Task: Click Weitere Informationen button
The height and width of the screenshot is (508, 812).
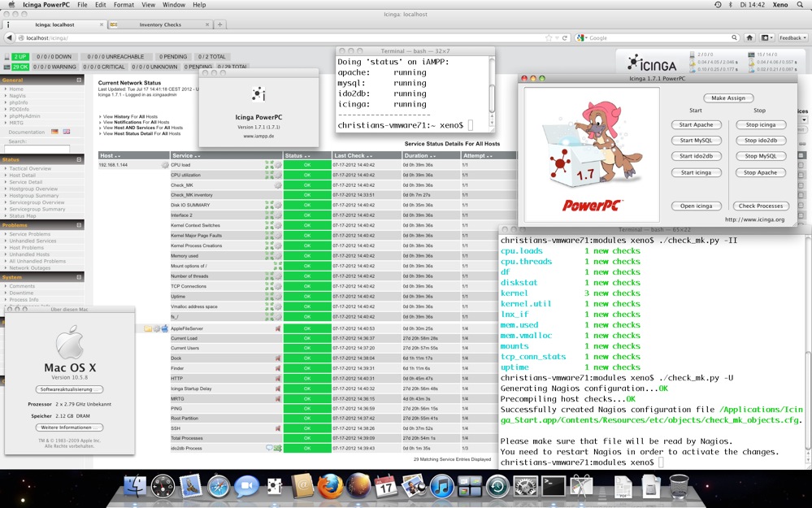Action: coord(69,428)
